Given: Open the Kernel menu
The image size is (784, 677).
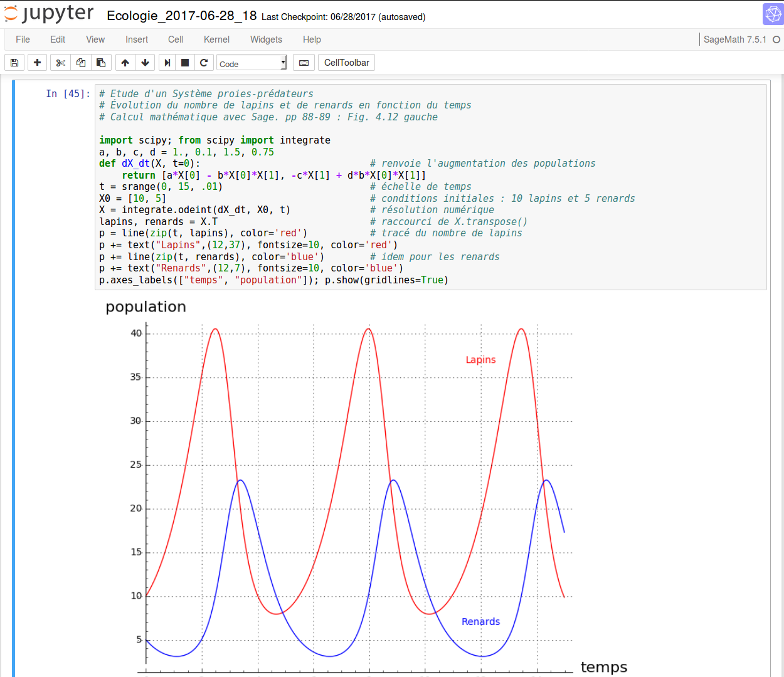Looking at the screenshot, I should click(216, 39).
